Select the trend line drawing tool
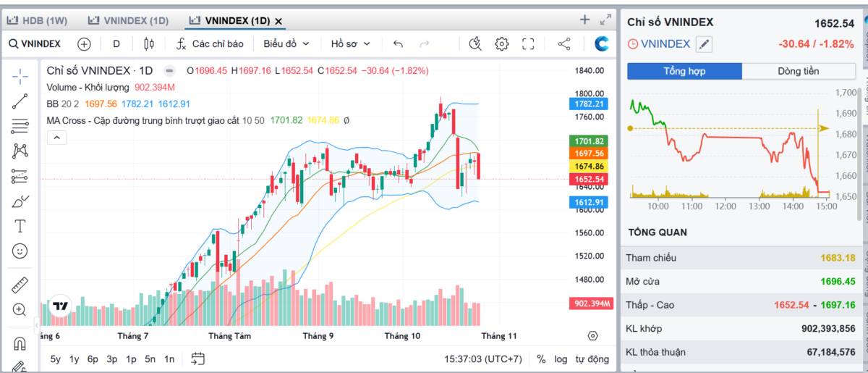The height and width of the screenshot is (373, 868). tap(20, 101)
